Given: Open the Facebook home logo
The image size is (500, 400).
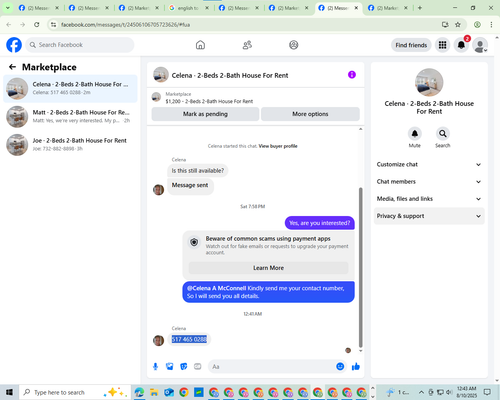Looking at the screenshot, I should (x=14, y=45).
